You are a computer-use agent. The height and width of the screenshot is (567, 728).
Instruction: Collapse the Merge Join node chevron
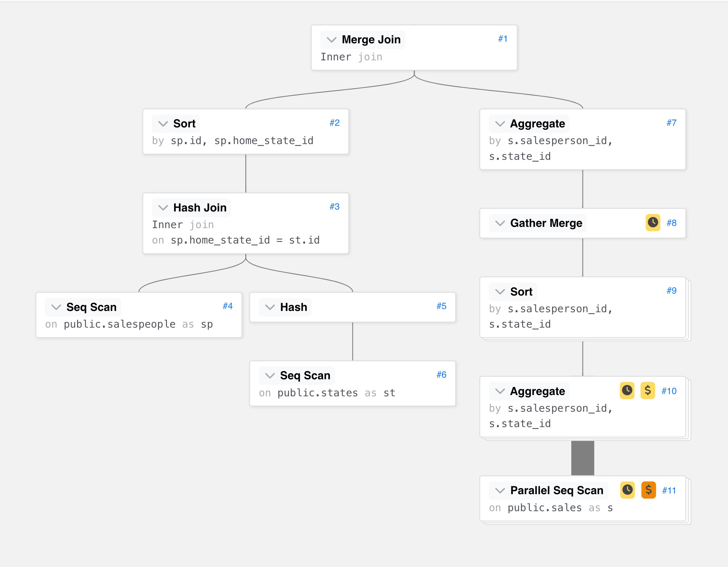coord(331,40)
